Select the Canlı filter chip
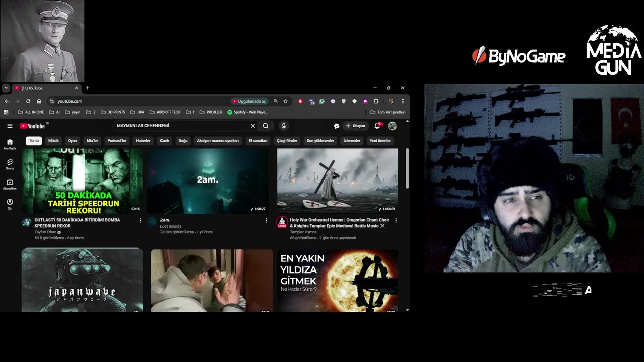This screenshot has width=644, height=362. point(165,141)
